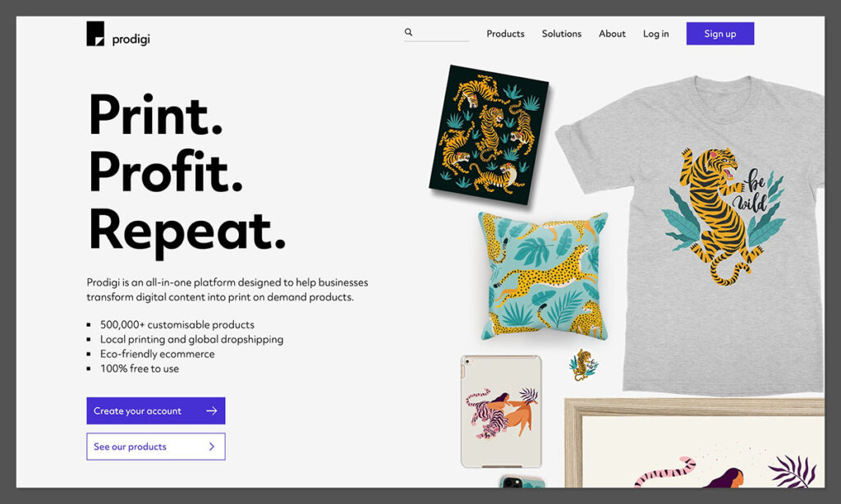Focus the search input field
The width and height of the screenshot is (841, 504).
[x=437, y=33]
